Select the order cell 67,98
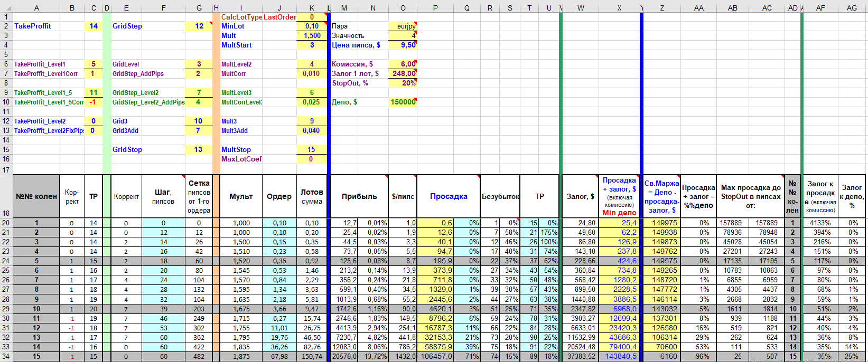 [x=279, y=356]
